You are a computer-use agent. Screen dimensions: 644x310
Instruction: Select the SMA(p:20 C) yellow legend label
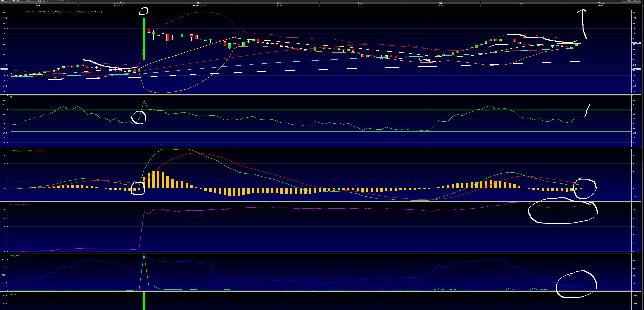60,12
